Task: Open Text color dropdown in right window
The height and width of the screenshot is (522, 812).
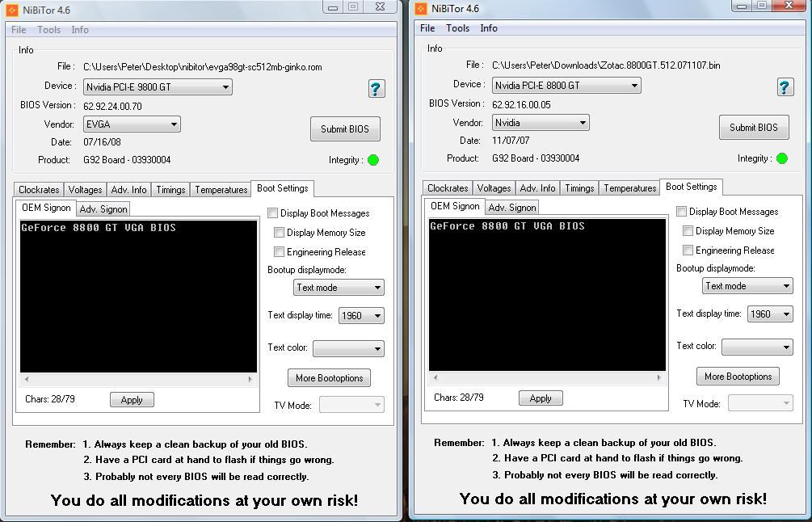Action: tap(757, 347)
